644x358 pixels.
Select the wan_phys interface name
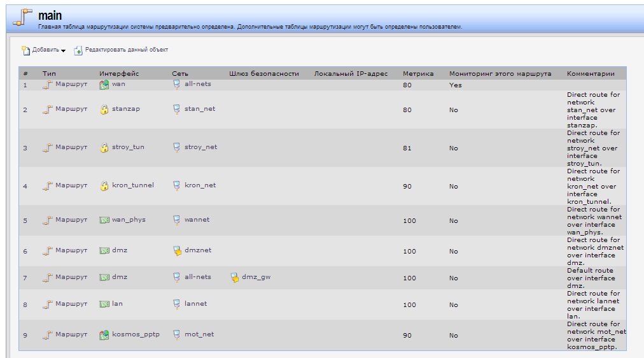tap(129, 220)
